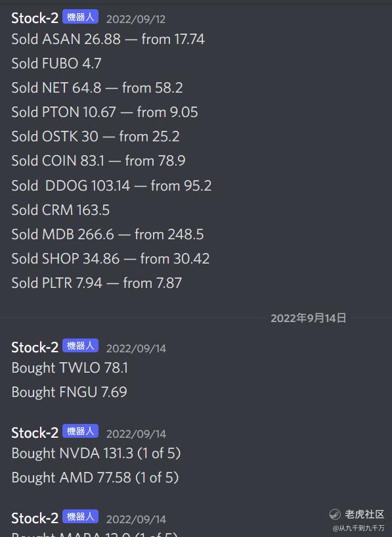Click Stock-2 username above Bought NVDA

[35, 432]
